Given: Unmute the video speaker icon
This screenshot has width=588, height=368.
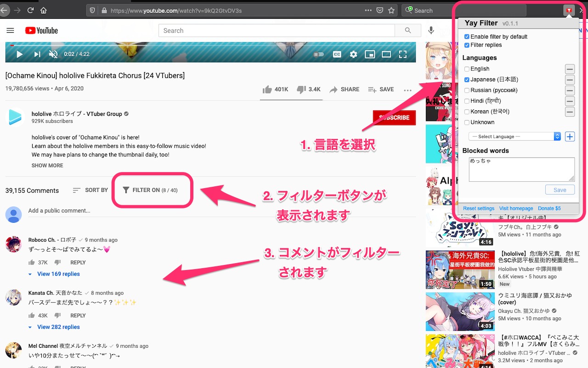Looking at the screenshot, I should 53,54.
